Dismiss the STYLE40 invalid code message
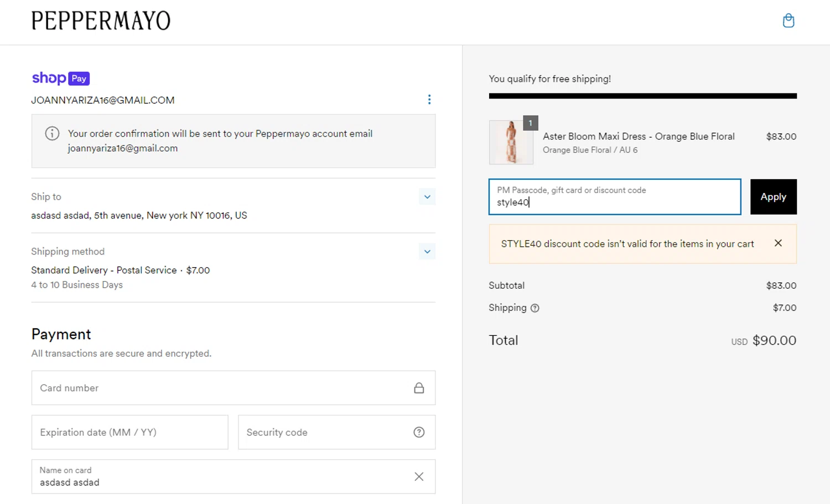 coord(778,243)
